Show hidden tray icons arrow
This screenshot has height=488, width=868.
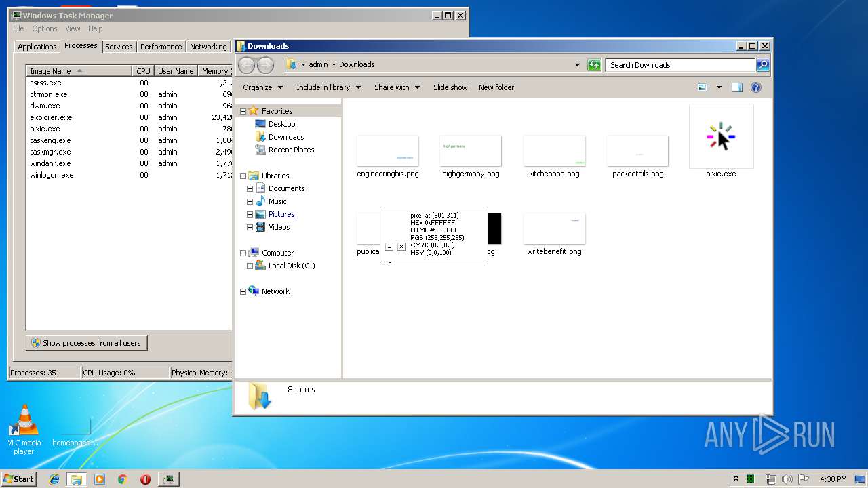pyautogui.click(x=736, y=479)
